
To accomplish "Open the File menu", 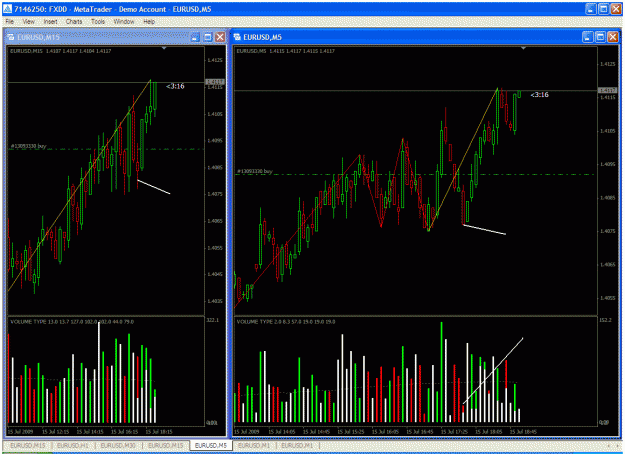I will tap(10, 22).
